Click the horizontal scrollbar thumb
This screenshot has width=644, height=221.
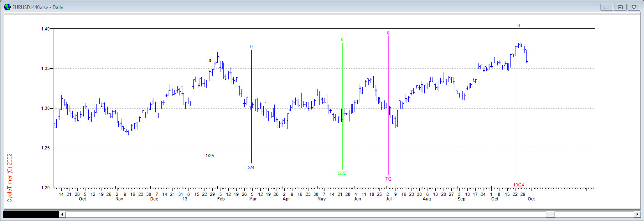tap(550, 214)
